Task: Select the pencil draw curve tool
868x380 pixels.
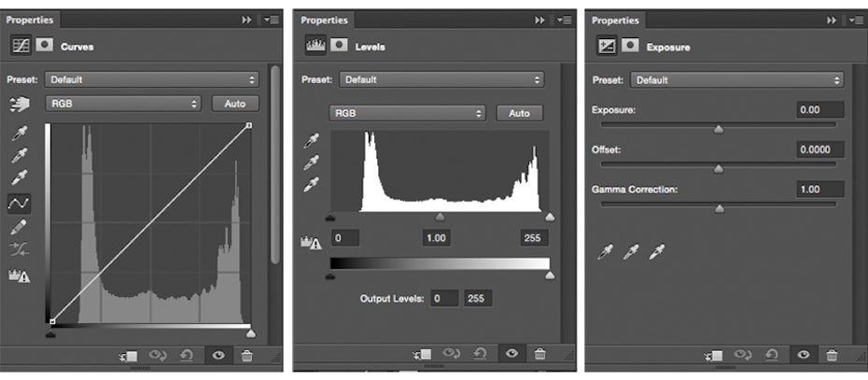Action: 19,227
